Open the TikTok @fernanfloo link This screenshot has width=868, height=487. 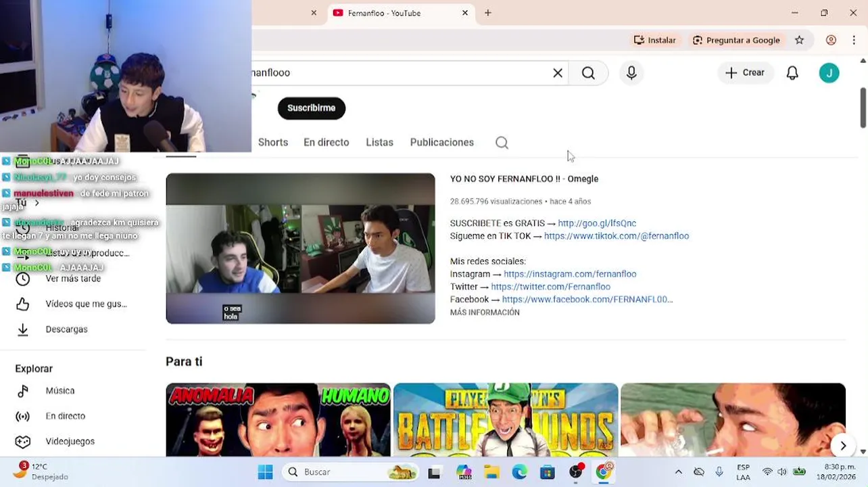[x=617, y=236]
